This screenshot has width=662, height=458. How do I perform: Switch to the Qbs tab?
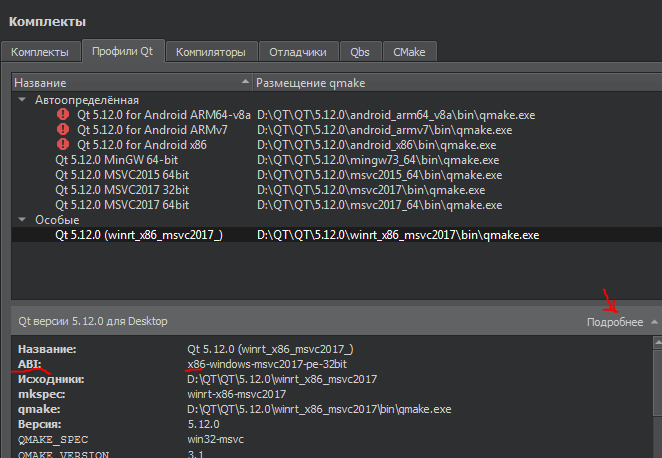pos(360,51)
